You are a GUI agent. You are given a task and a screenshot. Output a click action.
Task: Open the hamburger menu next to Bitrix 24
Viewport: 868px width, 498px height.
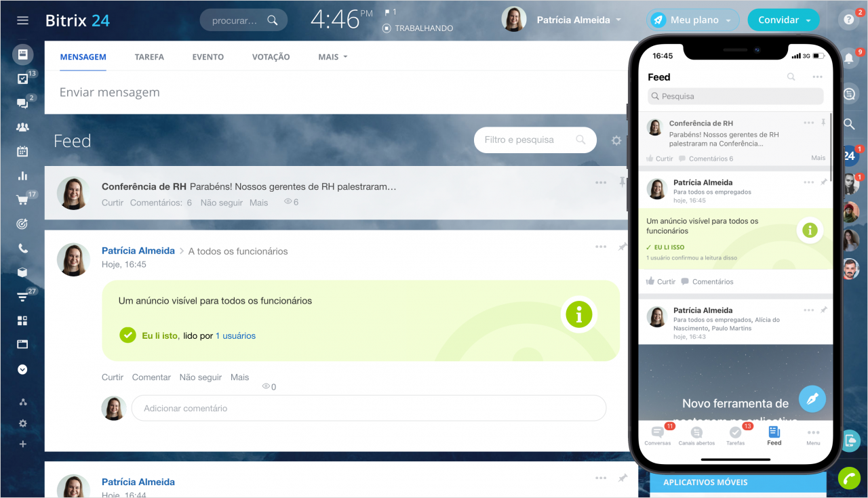click(x=22, y=20)
